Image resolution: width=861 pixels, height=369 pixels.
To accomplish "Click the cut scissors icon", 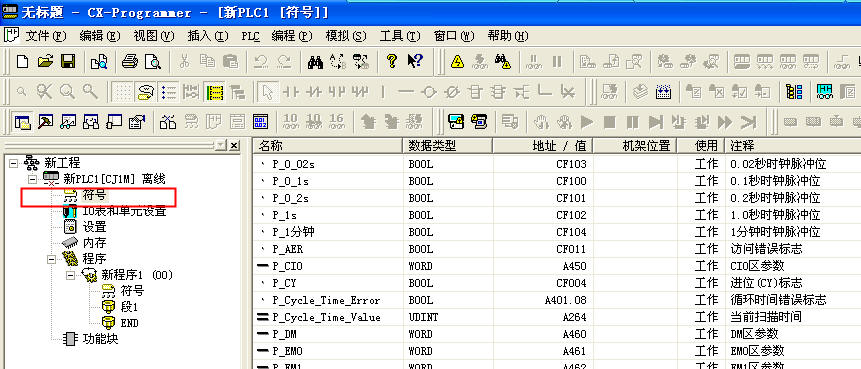I will 183,61.
